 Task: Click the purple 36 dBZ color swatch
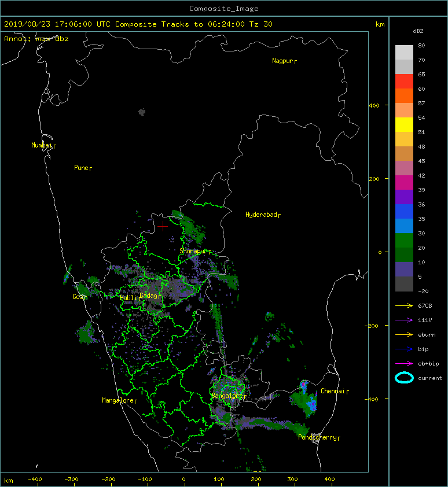point(404,197)
